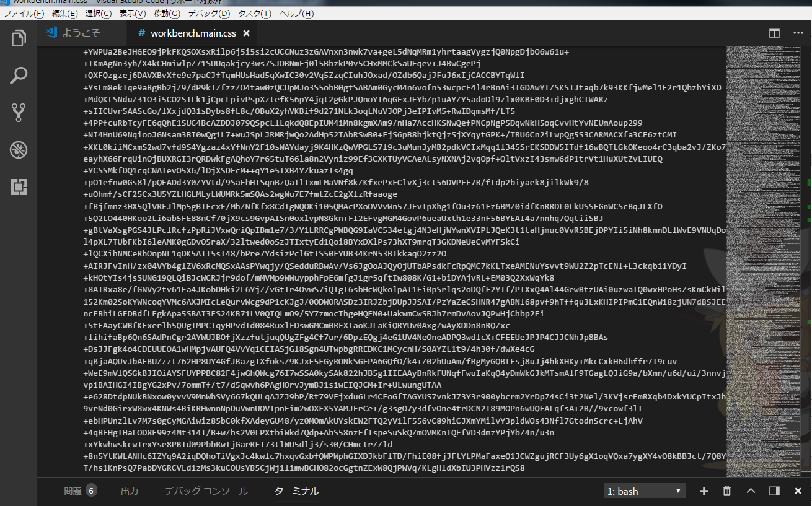
Task: Open the 表示(V) menu
Action: click(x=133, y=14)
